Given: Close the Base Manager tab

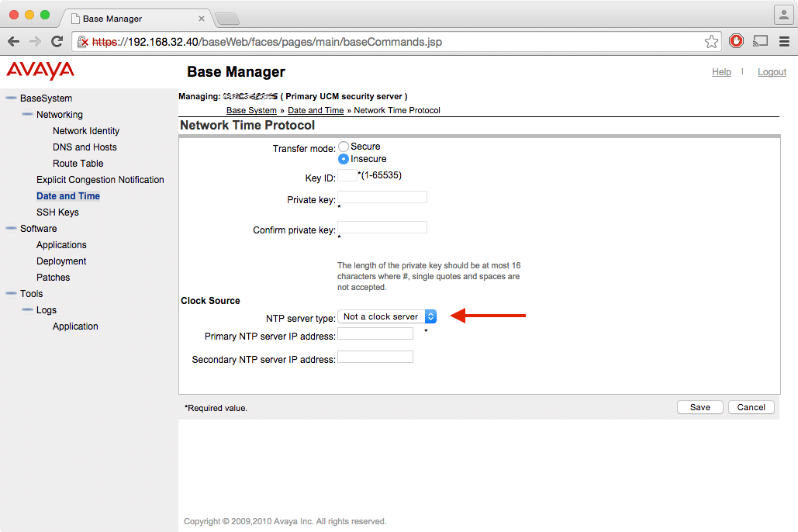Looking at the screenshot, I should point(202,19).
